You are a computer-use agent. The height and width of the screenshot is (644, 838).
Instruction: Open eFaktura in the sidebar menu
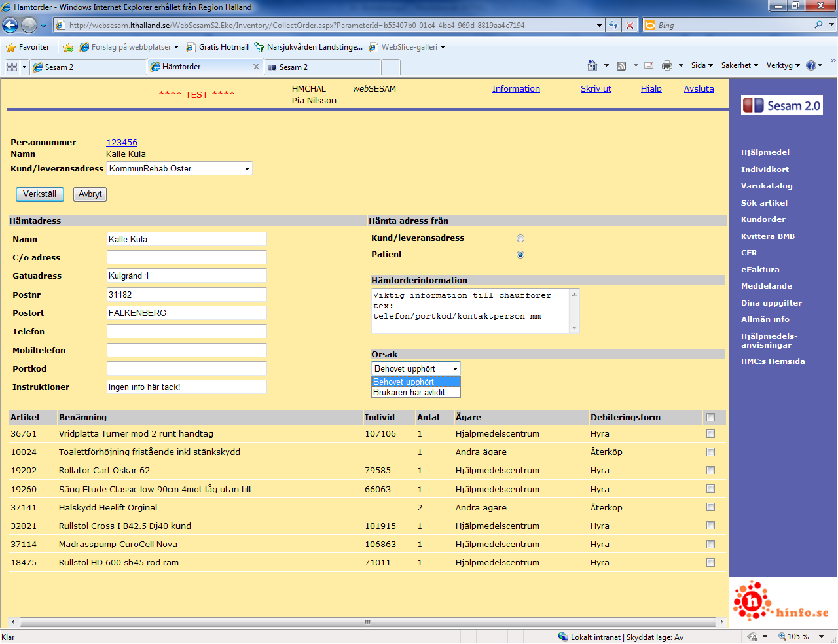tap(760, 270)
